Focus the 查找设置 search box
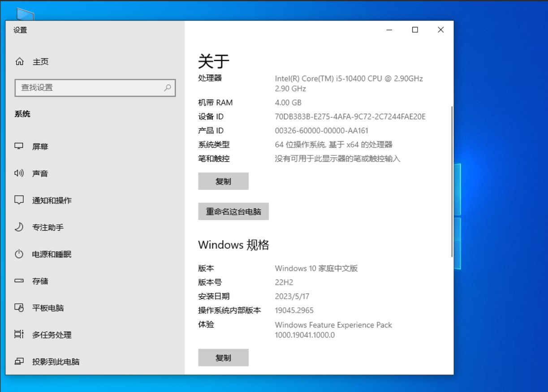This screenshot has width=548, height=392. point(95,88)
